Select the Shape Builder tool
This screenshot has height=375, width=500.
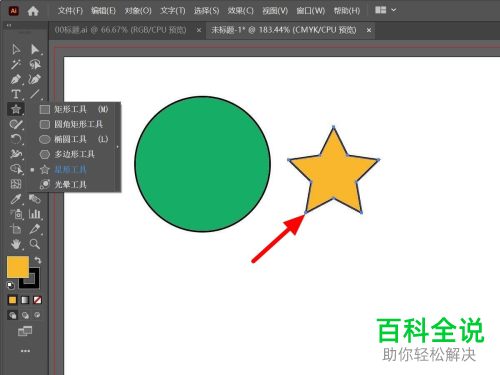[16, 169]
